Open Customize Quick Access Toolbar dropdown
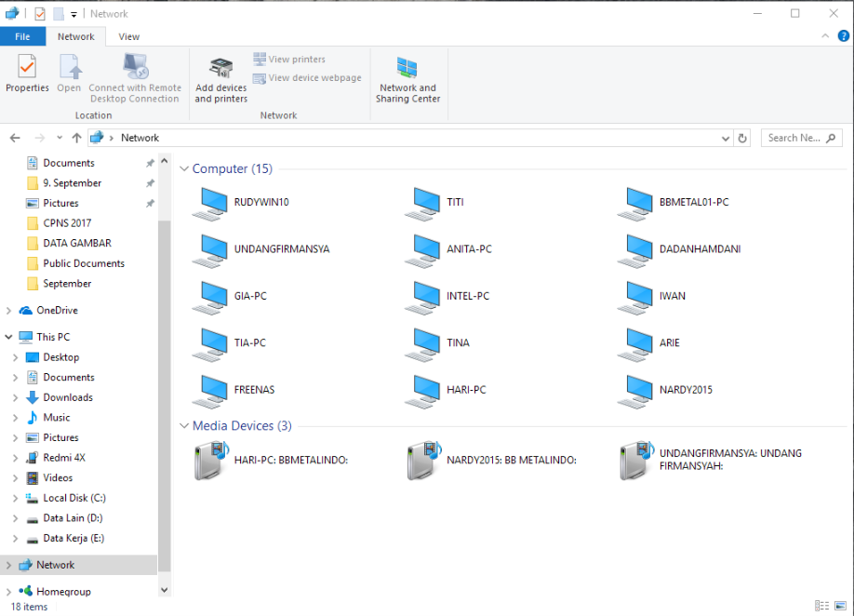The width and height of the screenshot is (854, 616). click(x=73, y=15)
